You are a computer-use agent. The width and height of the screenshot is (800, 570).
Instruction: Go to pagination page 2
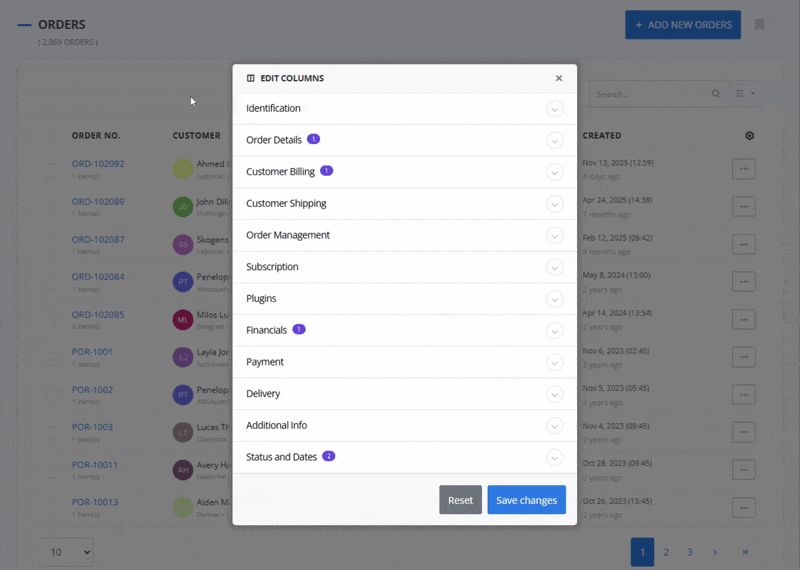coord(666,552)
